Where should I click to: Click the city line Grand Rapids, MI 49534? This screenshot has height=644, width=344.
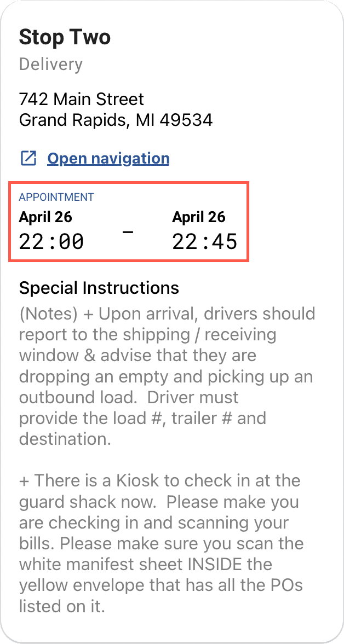(x=116, y=120)
